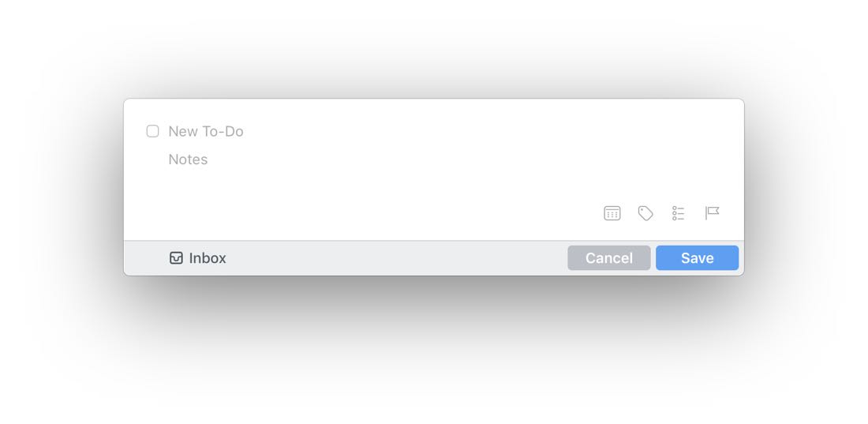Open the Inbox list destination picker
This screenshot has height=424, width=868.
(197, 257)
